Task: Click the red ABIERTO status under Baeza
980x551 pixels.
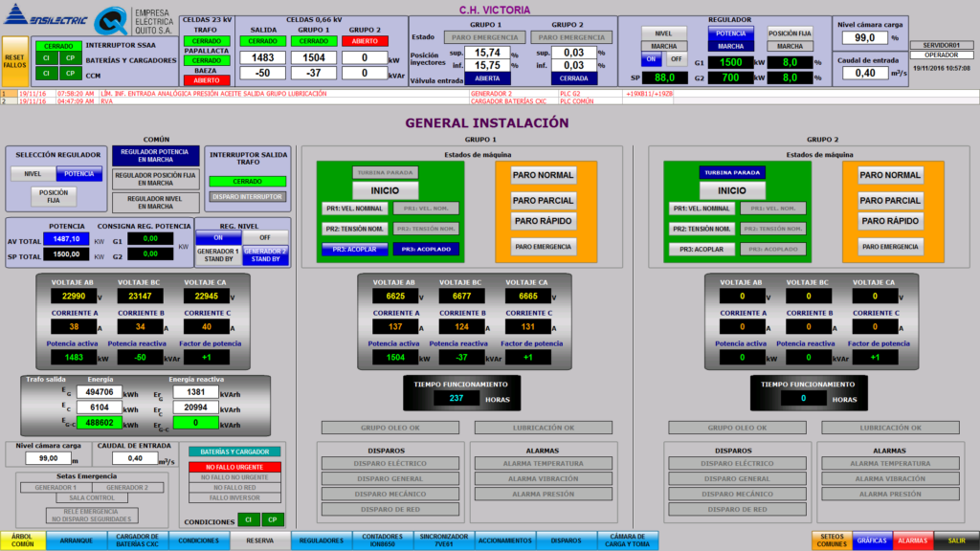Action: (x=206, y=80)
